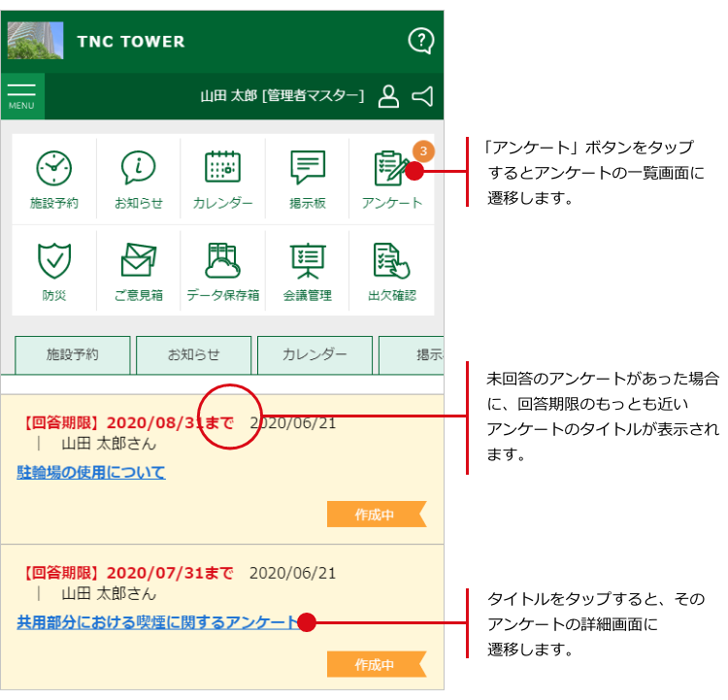Click the TNC Tower building thumbnail
The image size is (728, 700).
(36, 41)
